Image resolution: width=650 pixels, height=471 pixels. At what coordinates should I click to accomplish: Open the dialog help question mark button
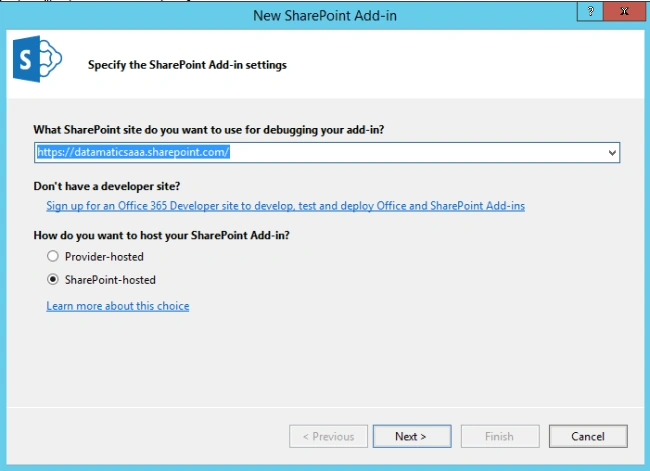click(x=590, y=11)
